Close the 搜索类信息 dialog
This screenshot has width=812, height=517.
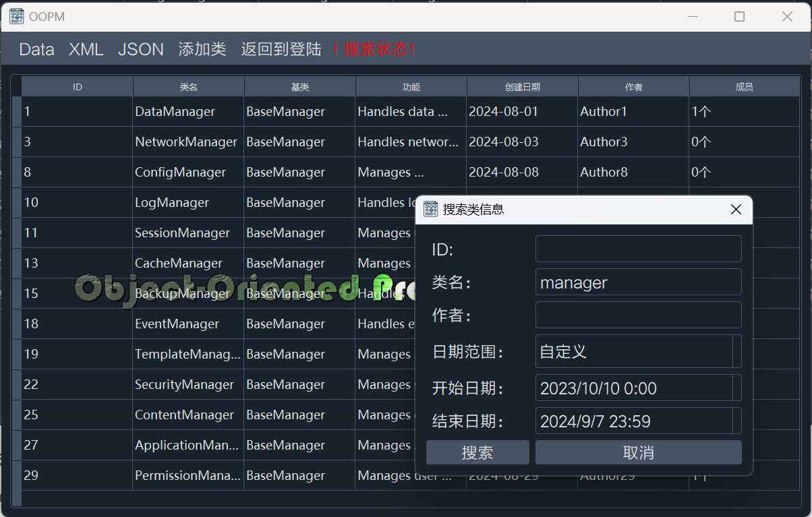(736, 210)
